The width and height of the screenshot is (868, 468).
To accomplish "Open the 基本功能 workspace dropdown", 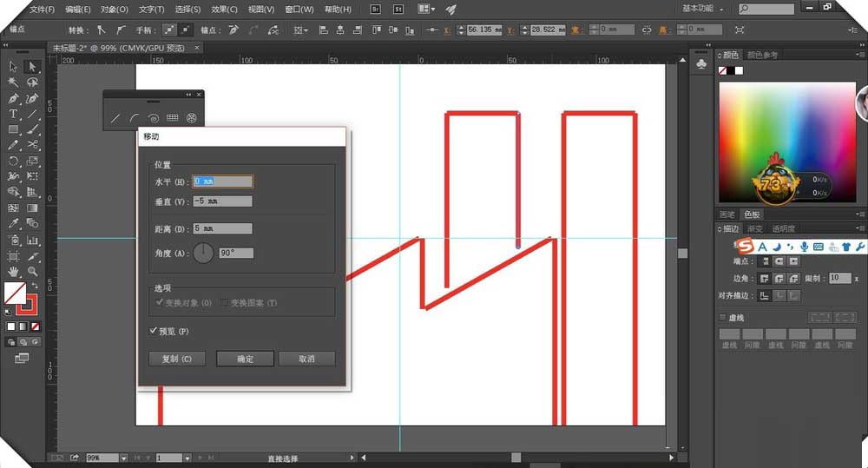I will click(x=702, y=9).
